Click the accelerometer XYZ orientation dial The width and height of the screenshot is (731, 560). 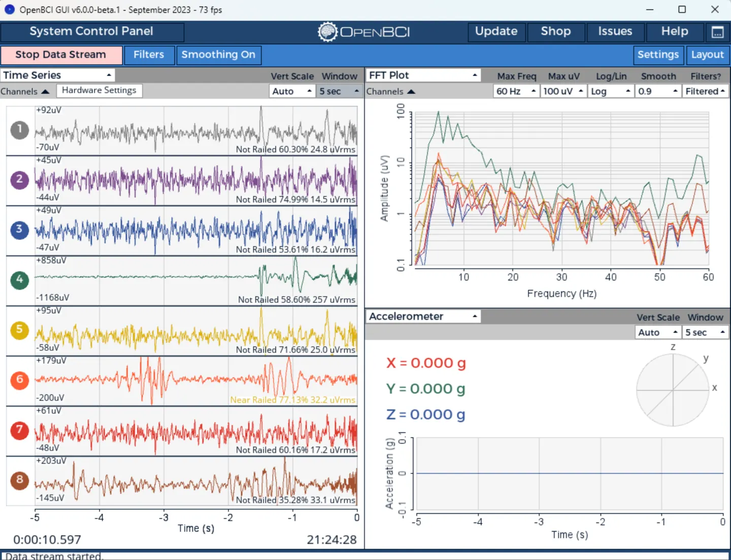(x=673, y=390)
